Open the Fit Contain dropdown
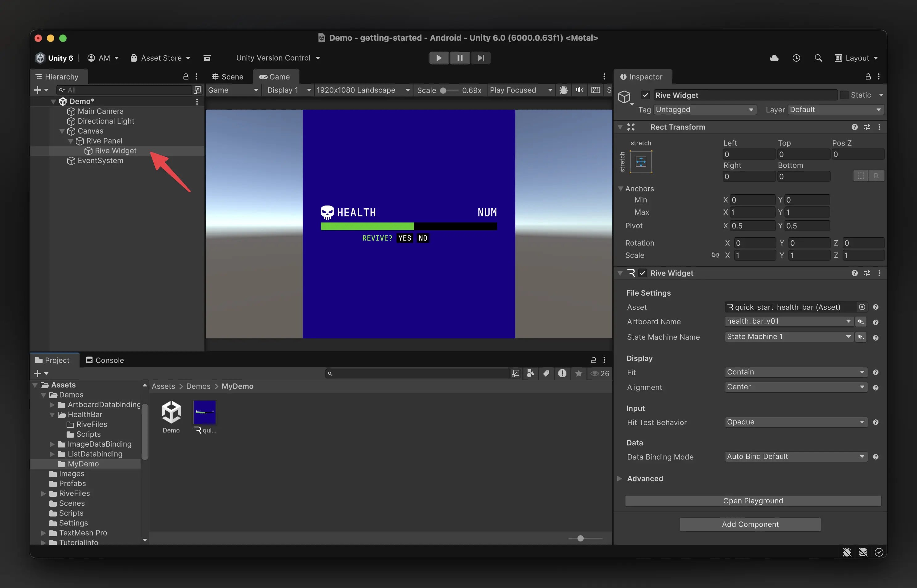 point(796,372)
